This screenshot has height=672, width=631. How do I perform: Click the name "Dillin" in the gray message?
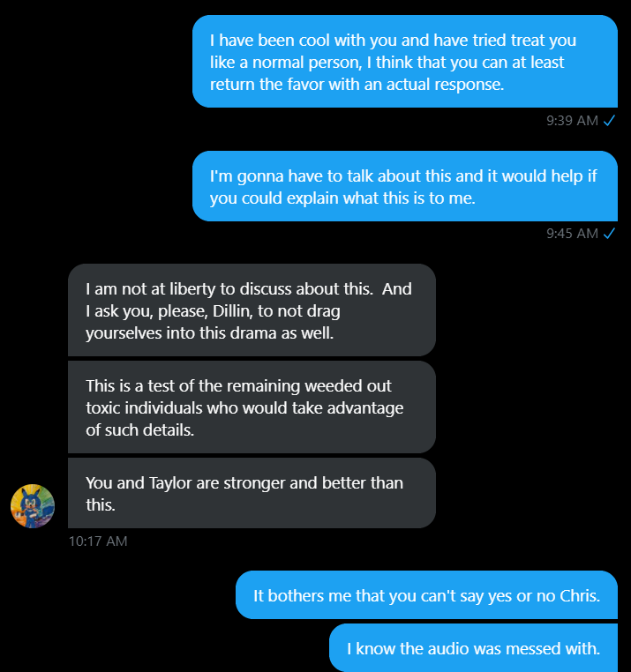pyautogui.click(x=229, y=311)
